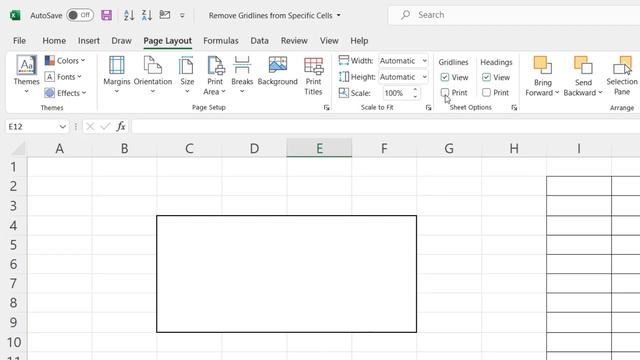Viewport: 640px width, 360px height.
Task: Select column H header
Action: click(x=514, y=148)
